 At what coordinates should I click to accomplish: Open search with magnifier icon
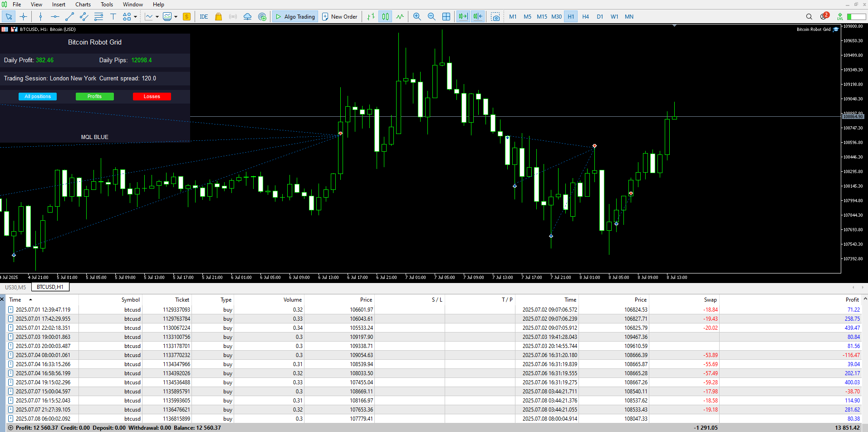point(809,17)
